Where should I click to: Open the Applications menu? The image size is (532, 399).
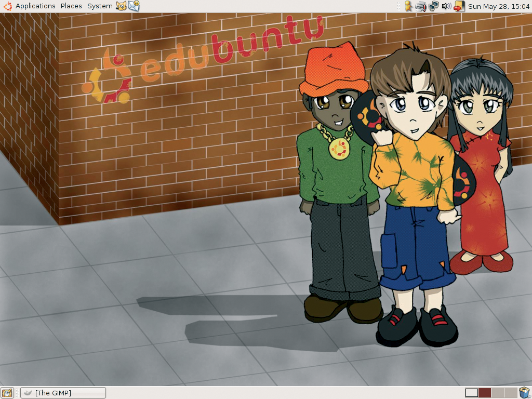point(35,6)
